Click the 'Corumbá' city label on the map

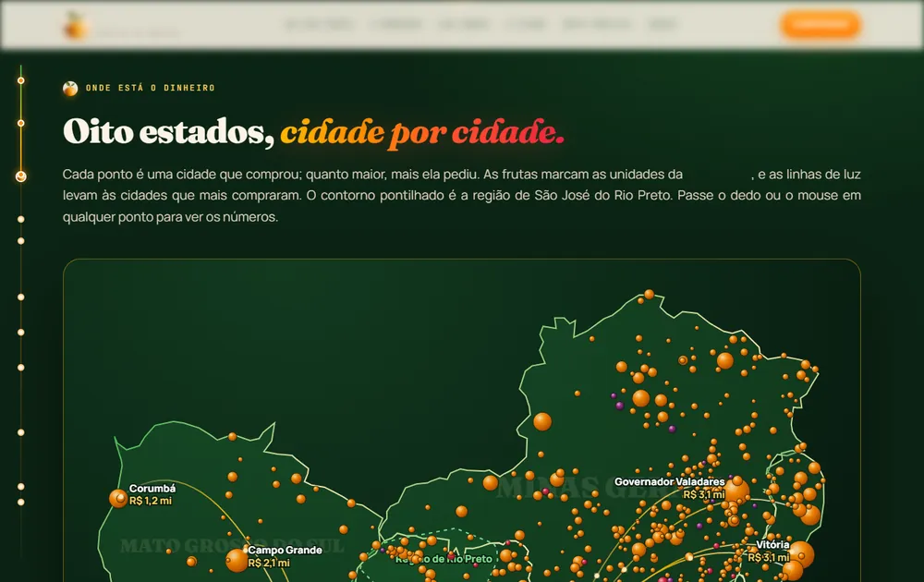pyautogui.click(x=152, y=489)
